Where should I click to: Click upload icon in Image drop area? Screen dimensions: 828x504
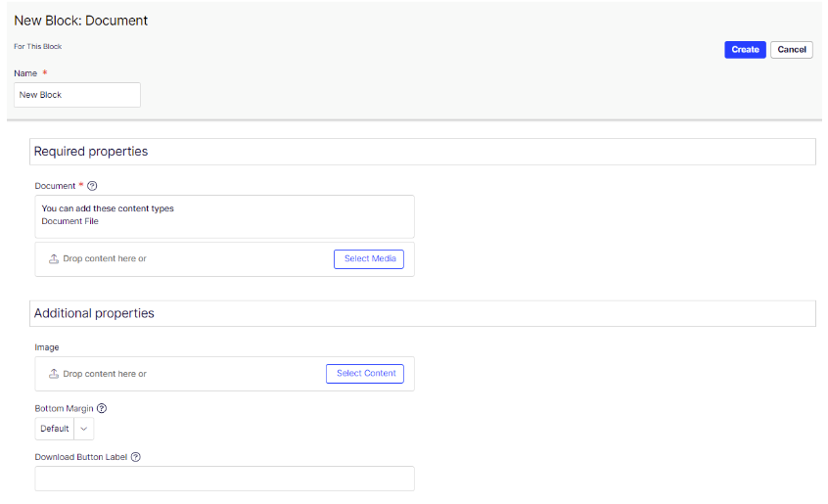tap(54, 374)
